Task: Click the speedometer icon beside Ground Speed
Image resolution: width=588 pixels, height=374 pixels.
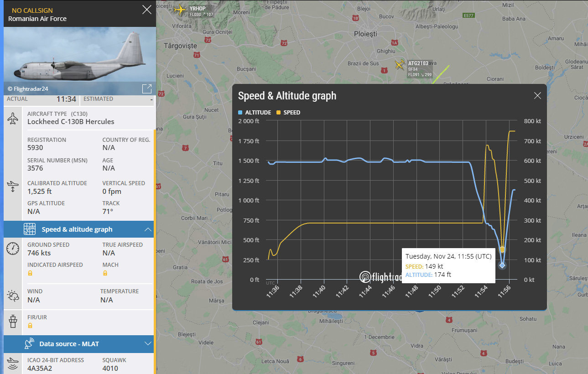Action: [13, 249]
